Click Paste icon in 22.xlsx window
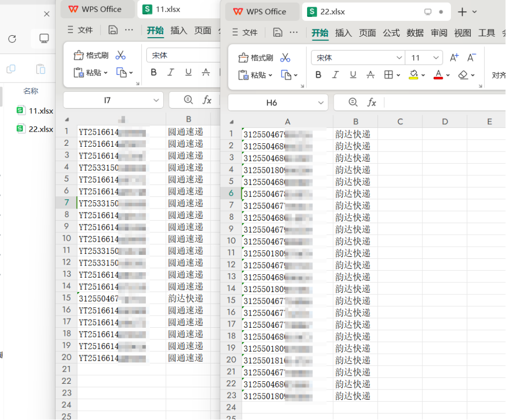This screenshot has height=420, width=506. click(243, 75)
